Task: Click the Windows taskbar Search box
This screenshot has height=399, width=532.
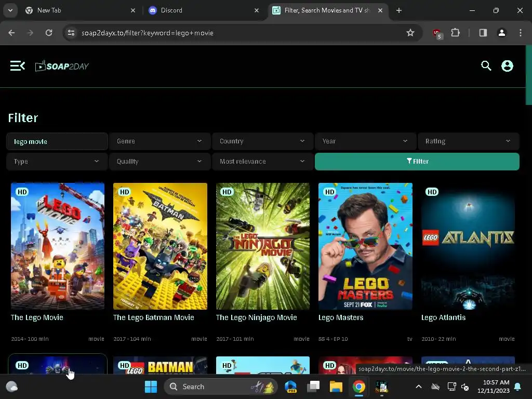Action: click(x=221, y=387)
